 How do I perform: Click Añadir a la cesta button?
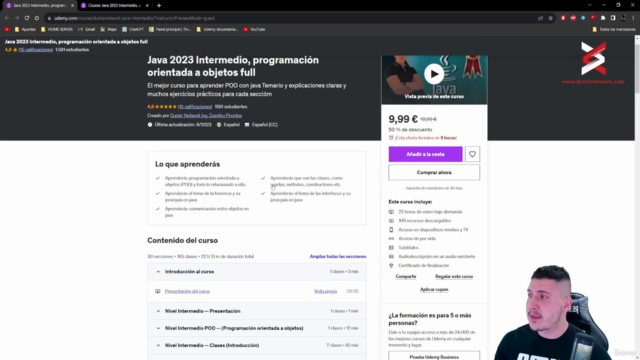(425, 154)
